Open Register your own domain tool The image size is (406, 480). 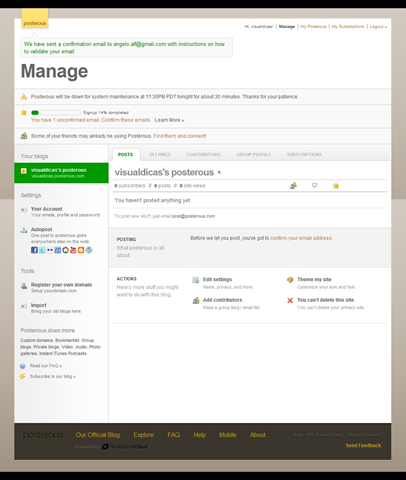tap(61, 285)
